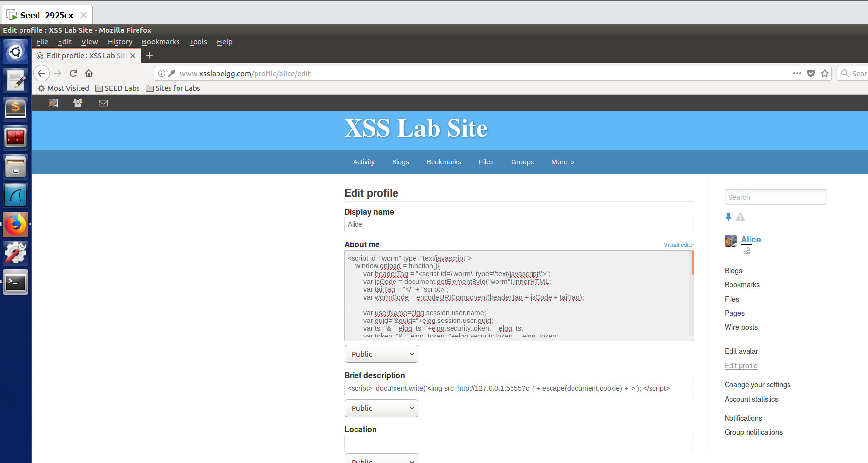Open the text editor dock icon
The image size is (868, 463).
pyautogui.click(x=16, y=80)
